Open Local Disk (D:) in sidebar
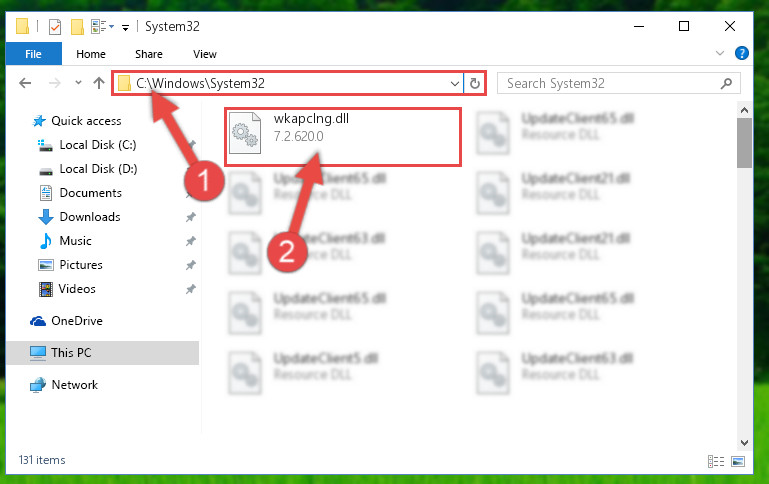 click(x=98, y=169)
